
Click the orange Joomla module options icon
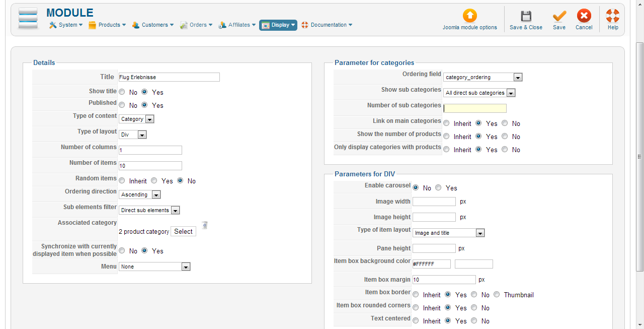pyautogui.click(x=469, y=16)
